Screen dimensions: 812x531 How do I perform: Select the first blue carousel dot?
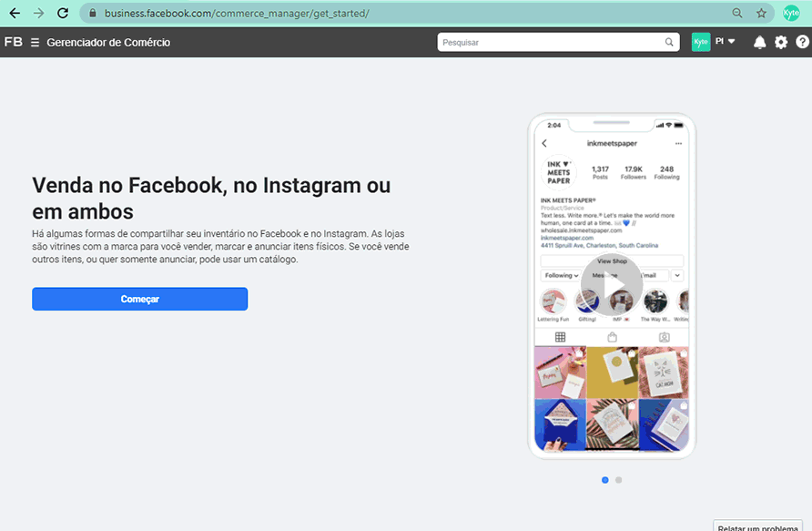[x=604, y=480]
